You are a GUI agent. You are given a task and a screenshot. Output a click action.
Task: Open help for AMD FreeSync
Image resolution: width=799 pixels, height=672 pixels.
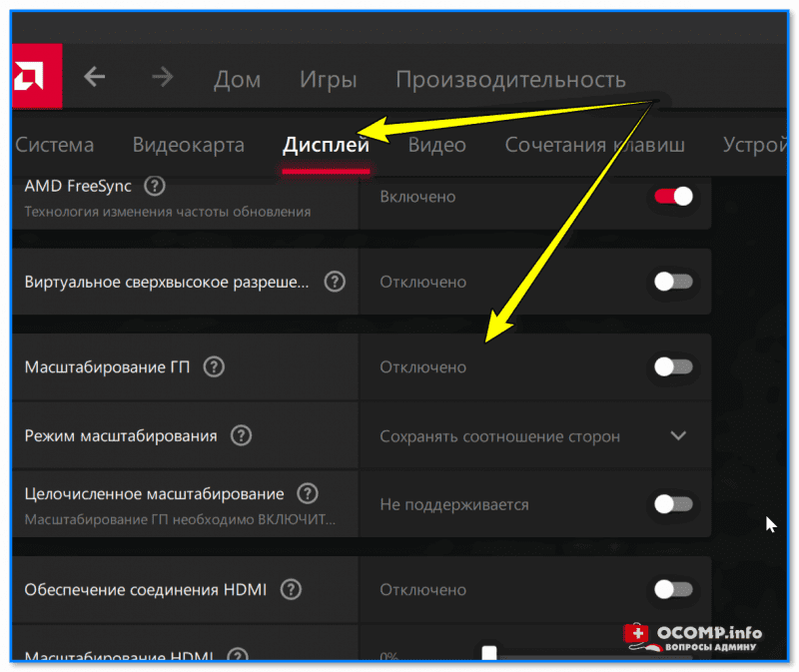pyautogui.click(x=155, y=186)
